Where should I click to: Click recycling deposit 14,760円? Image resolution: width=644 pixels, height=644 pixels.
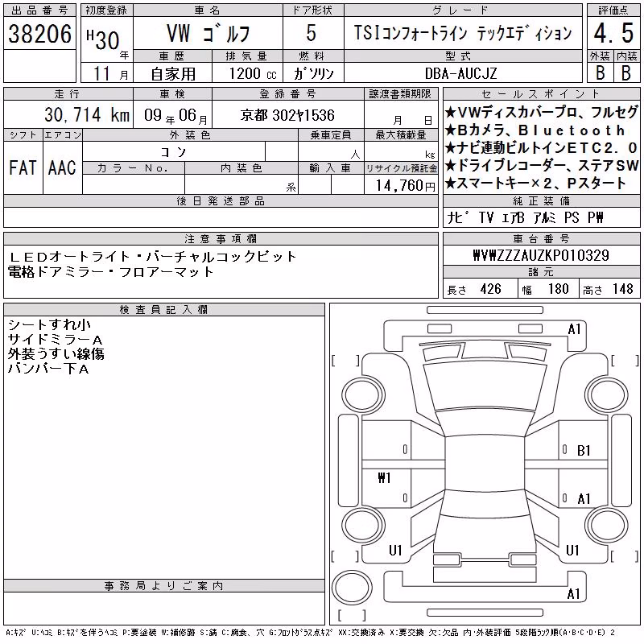405,186
